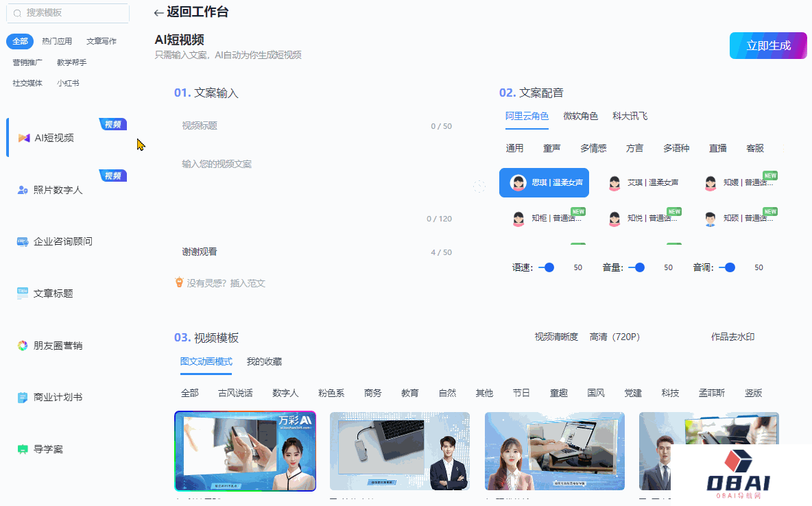
Task: Open the 高清（720P） video quality dropdown
Action: coord(614,337)
